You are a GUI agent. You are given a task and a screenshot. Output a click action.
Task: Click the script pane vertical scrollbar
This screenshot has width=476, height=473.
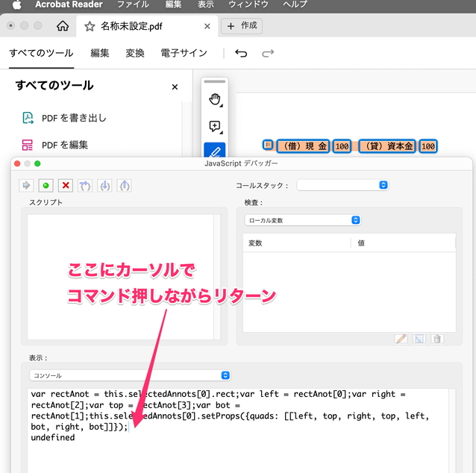[217, 277]
